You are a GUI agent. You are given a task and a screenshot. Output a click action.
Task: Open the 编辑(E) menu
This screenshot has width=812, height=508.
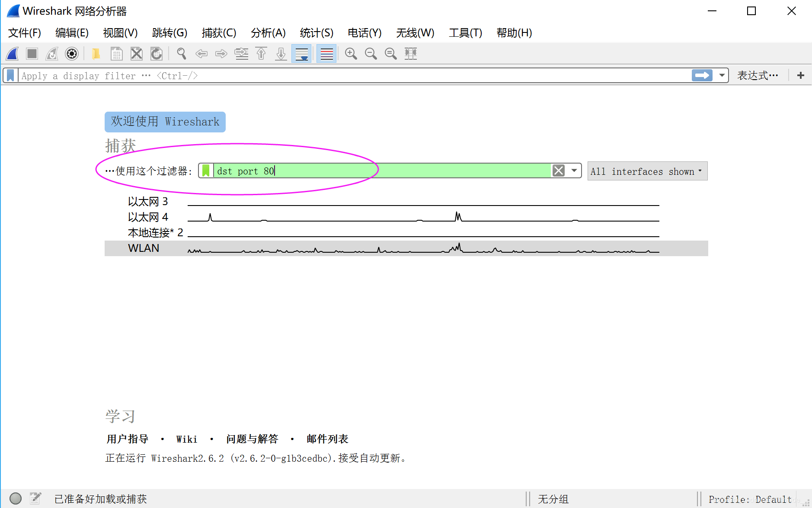click(72, 33)
